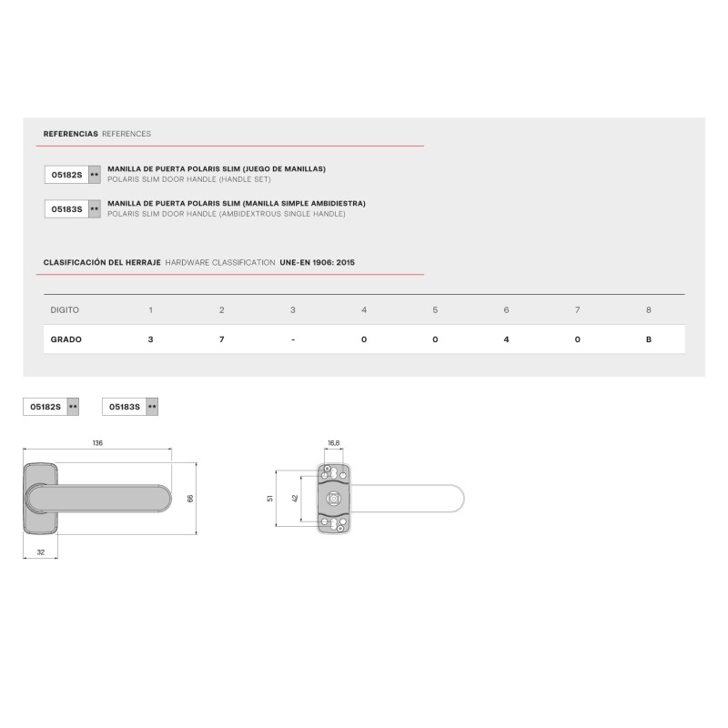Select grade value 7 under digit 2

[x=222, y=339]
